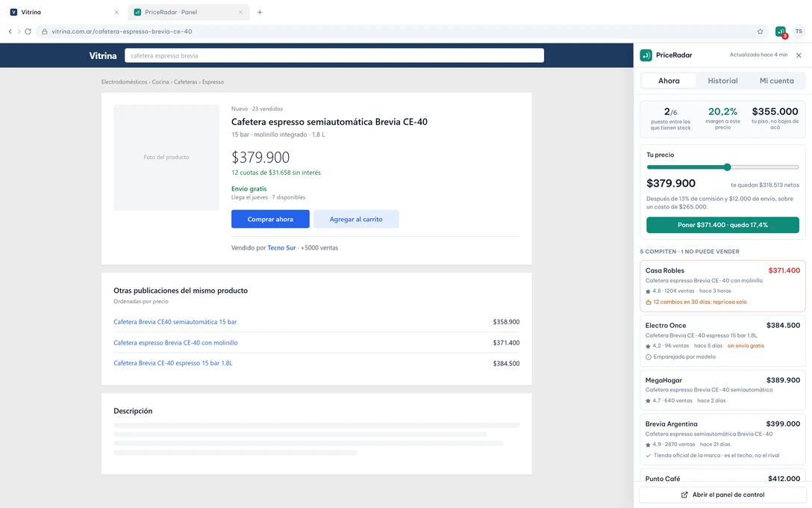The image size is (812, 508).
Task: Click '12 cuotas de $31.658 sin interés'
Action: click(x=276, y=173)
